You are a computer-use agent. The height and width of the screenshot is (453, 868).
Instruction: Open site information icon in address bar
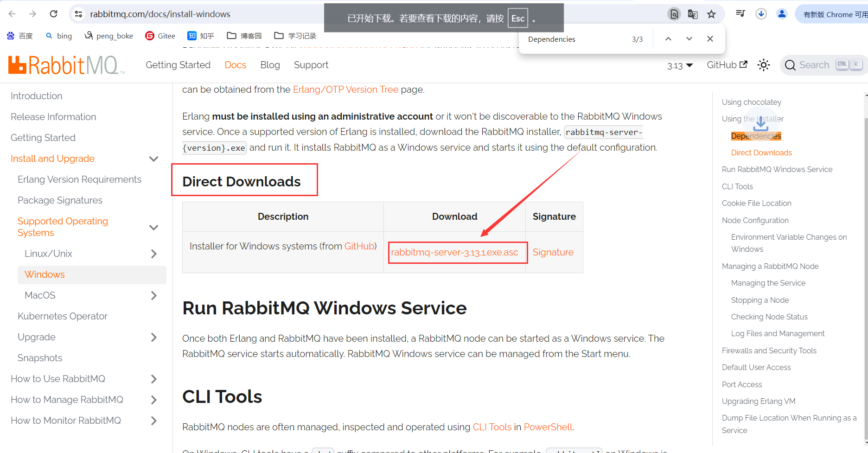tap(79, 14)
